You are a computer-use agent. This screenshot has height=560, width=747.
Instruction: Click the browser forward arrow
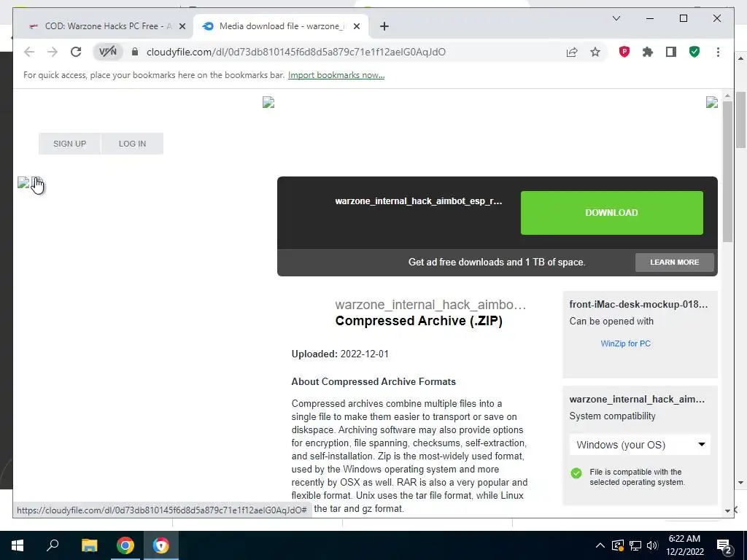click(x=53, y=52)
